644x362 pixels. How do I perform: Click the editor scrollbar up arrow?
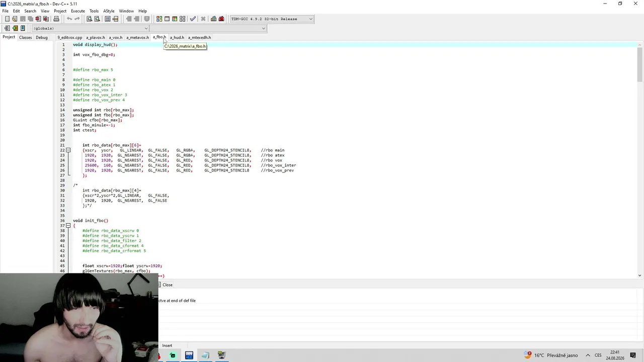[640, 44]
